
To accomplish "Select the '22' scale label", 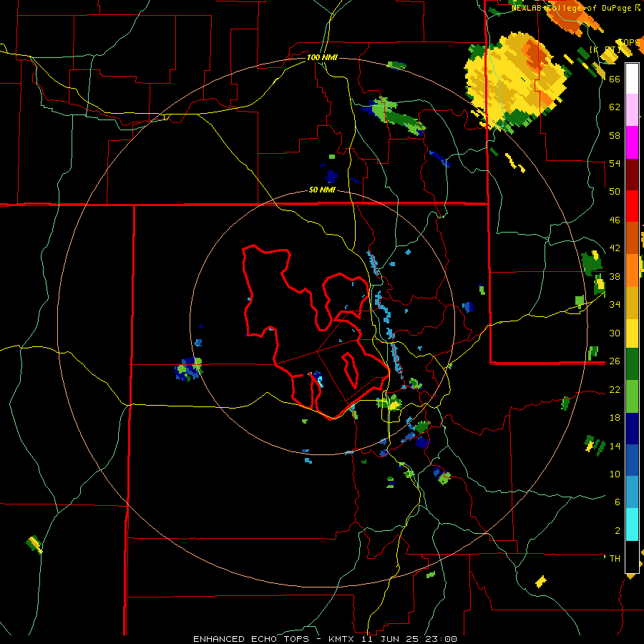I will click(615, 389).
